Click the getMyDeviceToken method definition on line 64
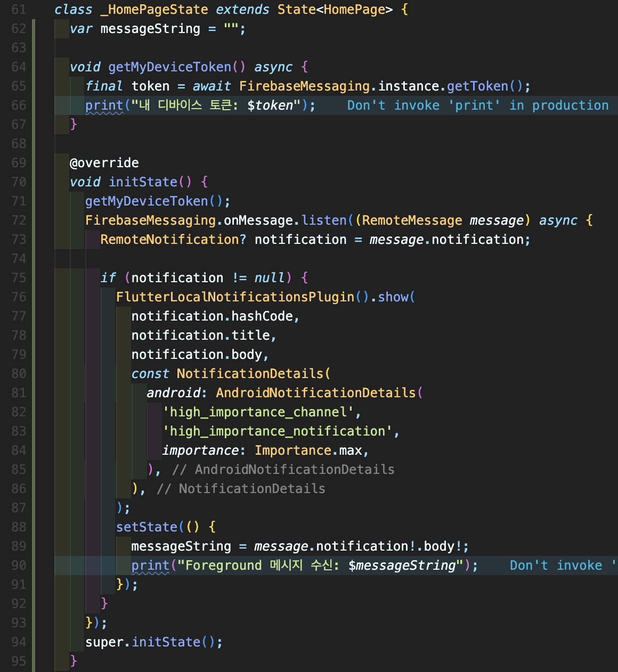This screenshot has height=672, width=618. 169,67
